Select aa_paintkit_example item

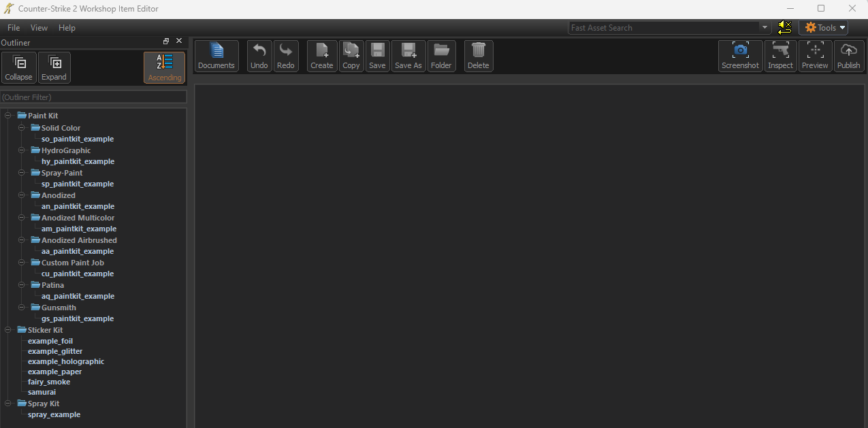click(x=78, y=251)
